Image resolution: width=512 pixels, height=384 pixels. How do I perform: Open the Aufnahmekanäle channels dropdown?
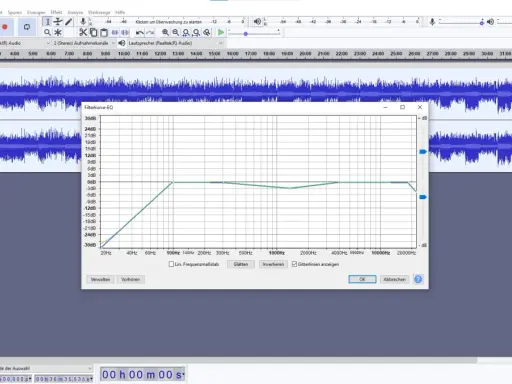(x=84, y=43)
